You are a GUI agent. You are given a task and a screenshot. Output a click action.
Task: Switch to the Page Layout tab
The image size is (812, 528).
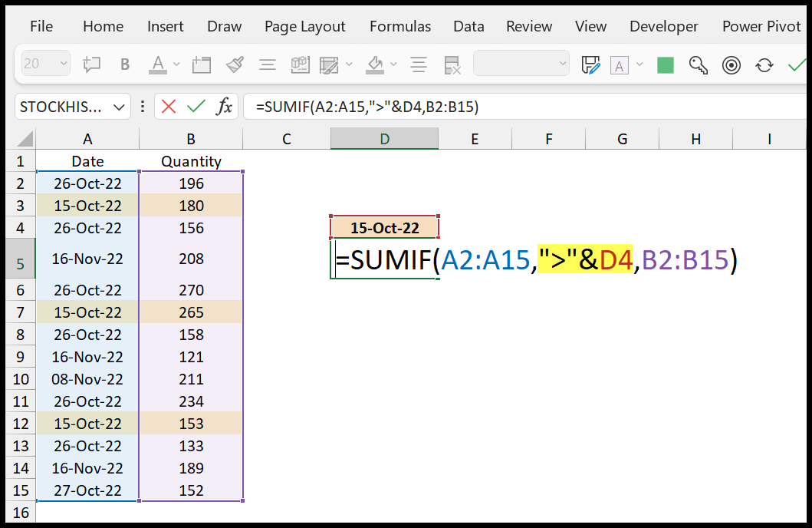304,26
